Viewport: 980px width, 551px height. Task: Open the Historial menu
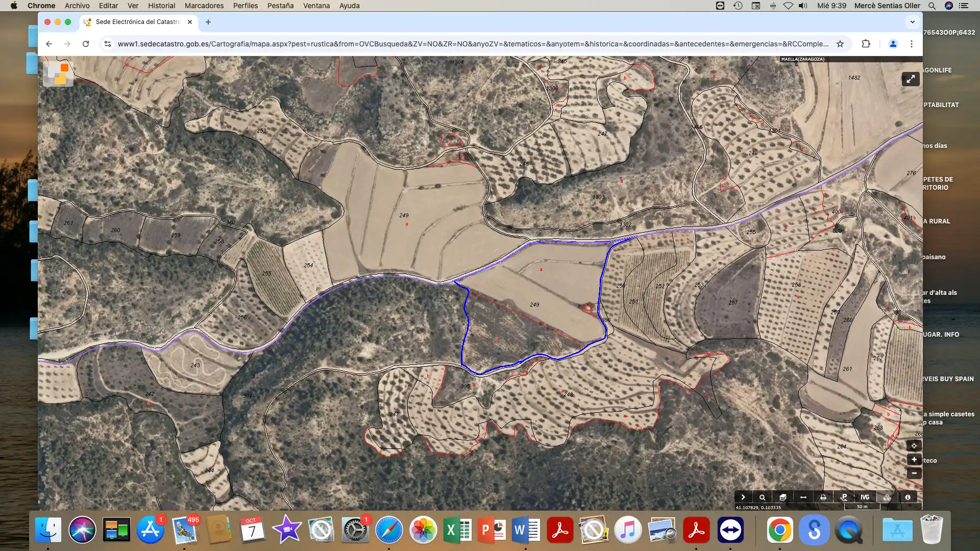tap(161, 6)
